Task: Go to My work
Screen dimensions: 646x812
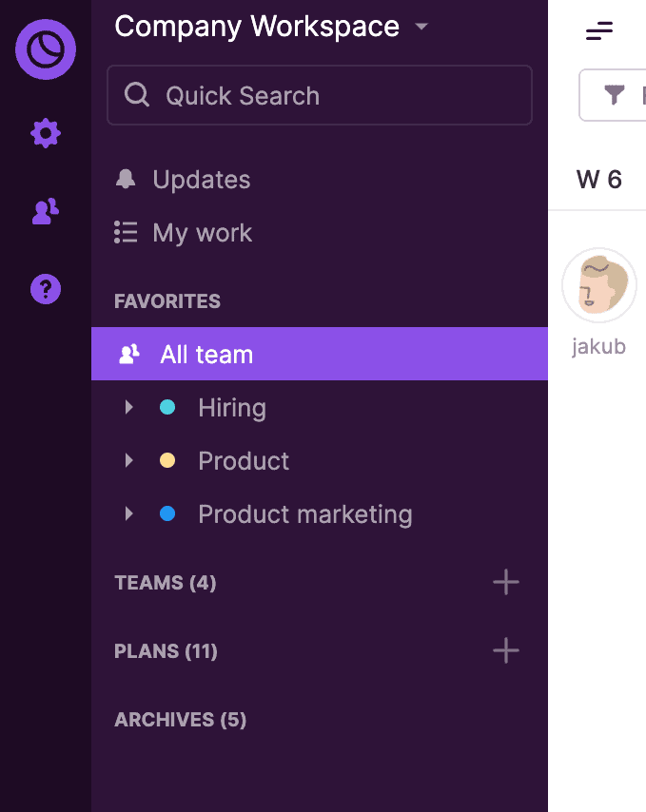Action: (202, 233)
